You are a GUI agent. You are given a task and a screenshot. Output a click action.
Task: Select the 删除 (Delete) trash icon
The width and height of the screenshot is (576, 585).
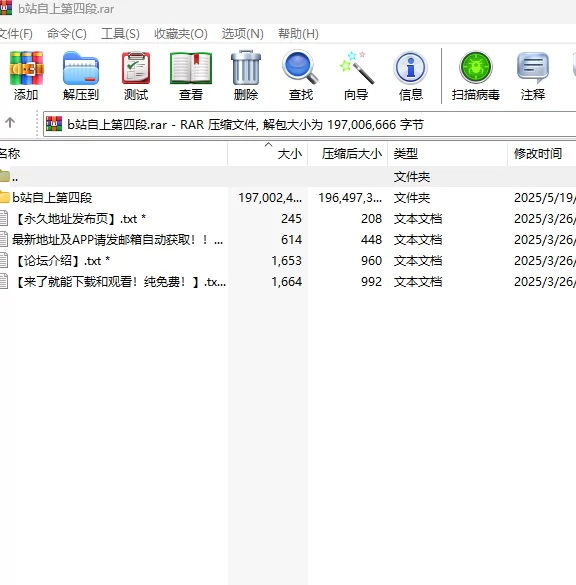246,76
